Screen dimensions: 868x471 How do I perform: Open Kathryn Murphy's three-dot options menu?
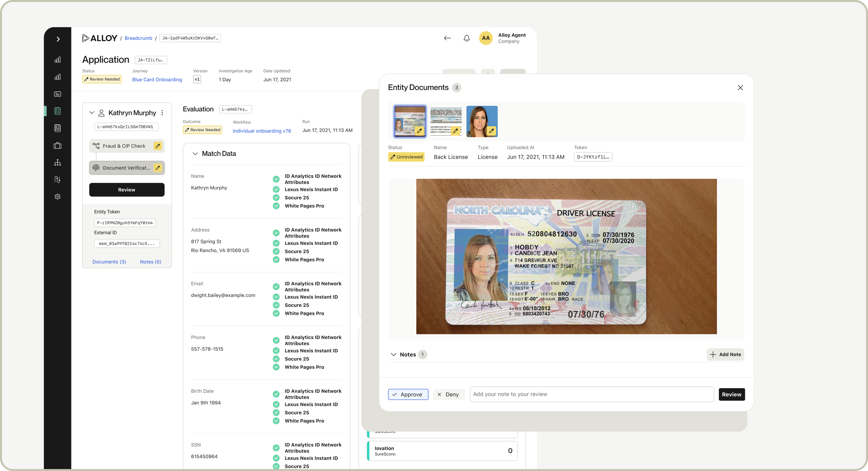click(162, 113)
